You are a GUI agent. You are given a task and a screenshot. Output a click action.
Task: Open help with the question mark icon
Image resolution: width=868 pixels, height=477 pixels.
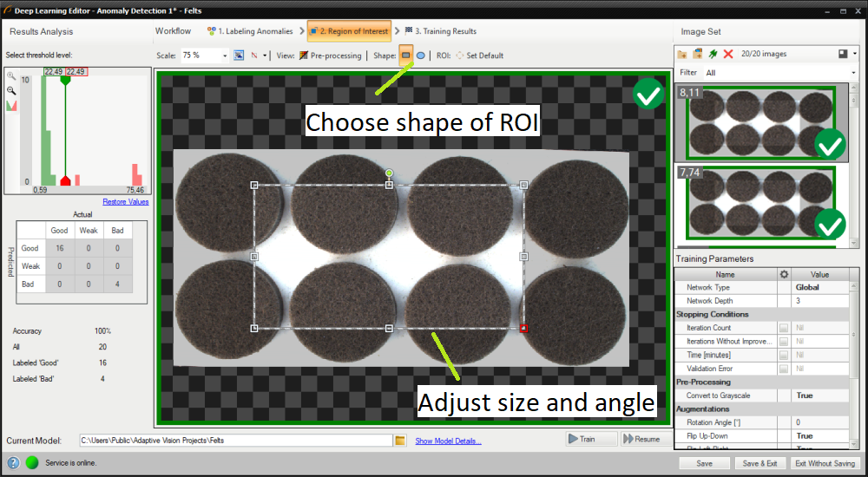(x=13, y=462)
